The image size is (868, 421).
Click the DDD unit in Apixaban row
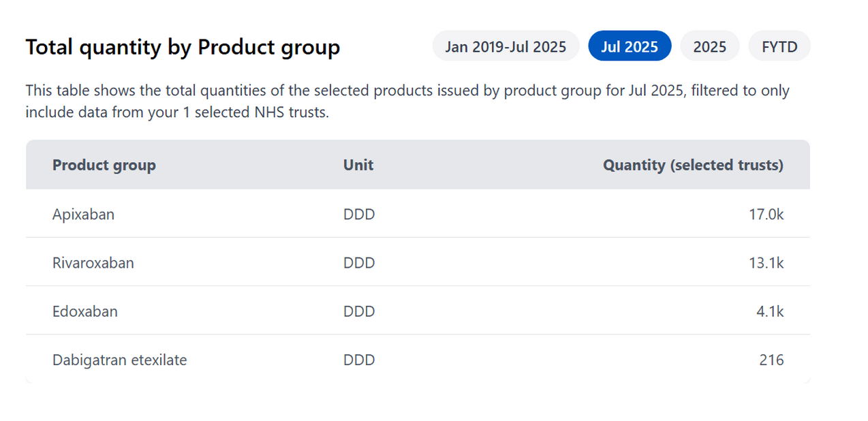coord(359,214)
